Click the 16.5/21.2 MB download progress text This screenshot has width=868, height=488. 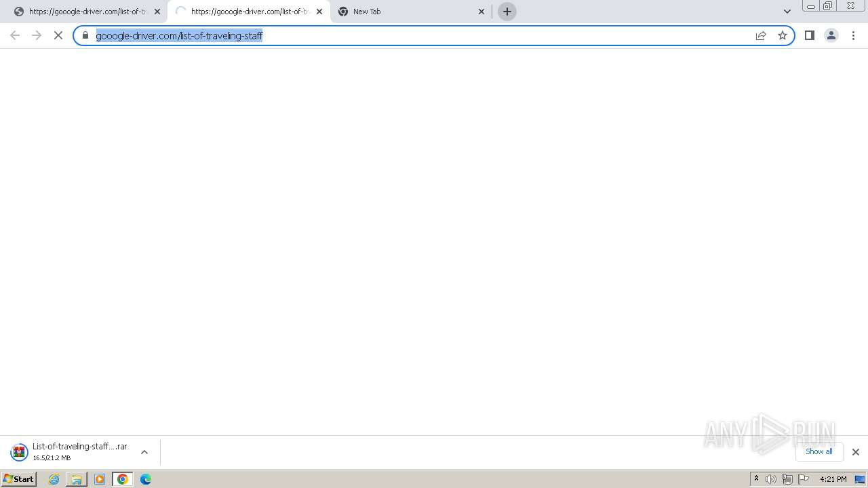pyautogui.click(x=52, y=458)
